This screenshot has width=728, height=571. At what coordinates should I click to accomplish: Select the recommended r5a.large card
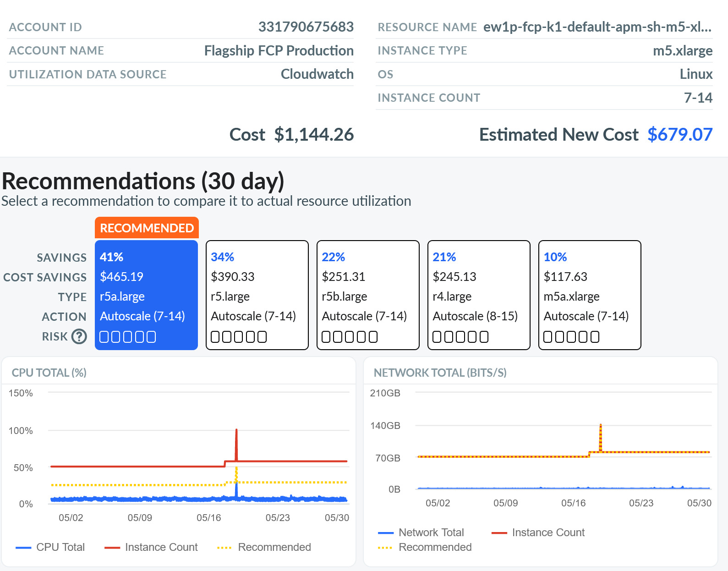pos(146,295)
